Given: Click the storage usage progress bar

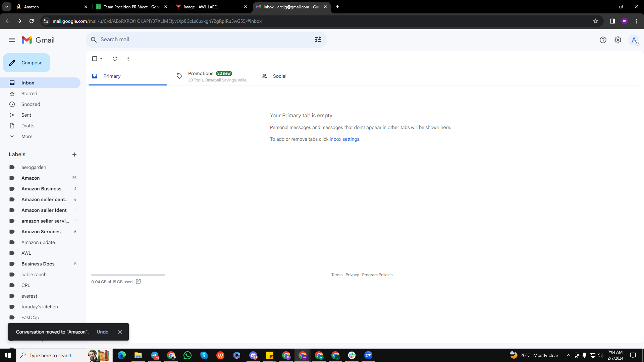Looking at the screenshot, I should pyautogui.click(x=128, y=275).
